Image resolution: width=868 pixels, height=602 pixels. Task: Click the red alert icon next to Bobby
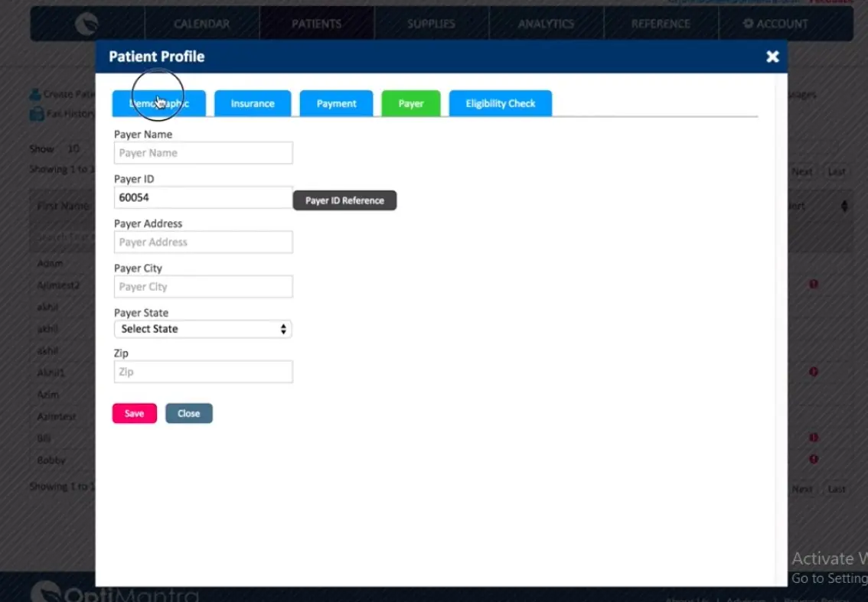pos(813,460)
